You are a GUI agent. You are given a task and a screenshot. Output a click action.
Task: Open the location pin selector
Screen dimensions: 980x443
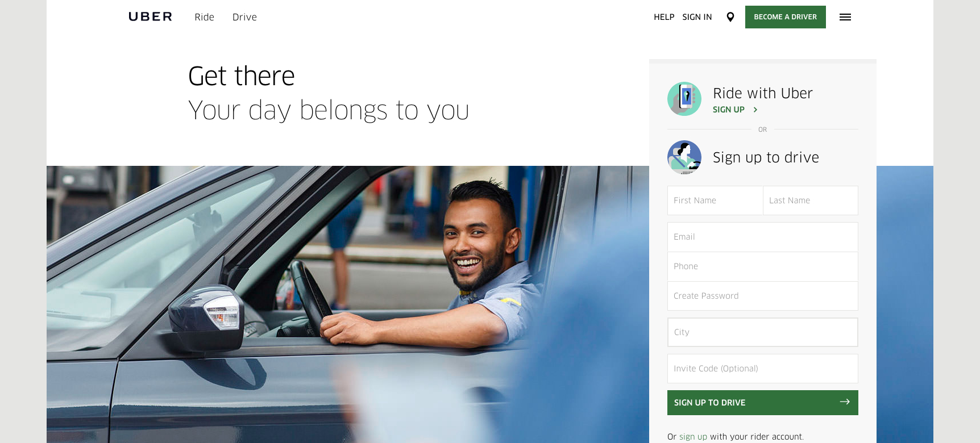pyautogui.click(x=730, y=17)
